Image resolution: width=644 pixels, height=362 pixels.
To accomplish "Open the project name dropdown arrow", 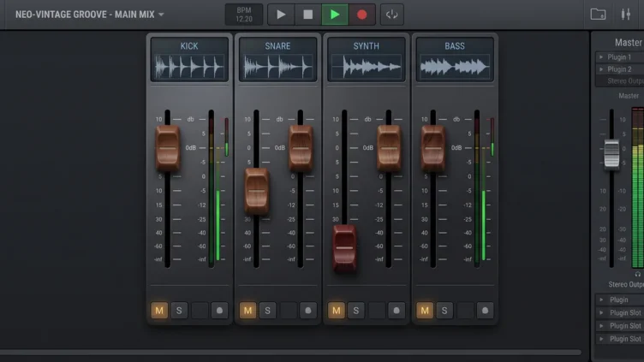I will (x=161, y=15).
